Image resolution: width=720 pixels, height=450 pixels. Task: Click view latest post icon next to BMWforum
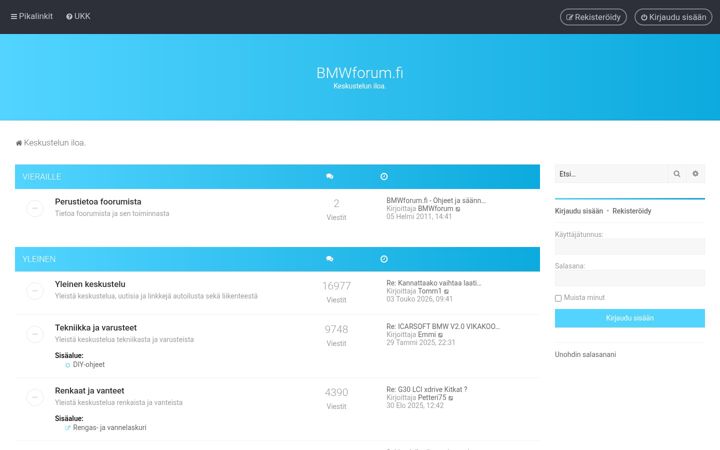click(x=458, y=209)
